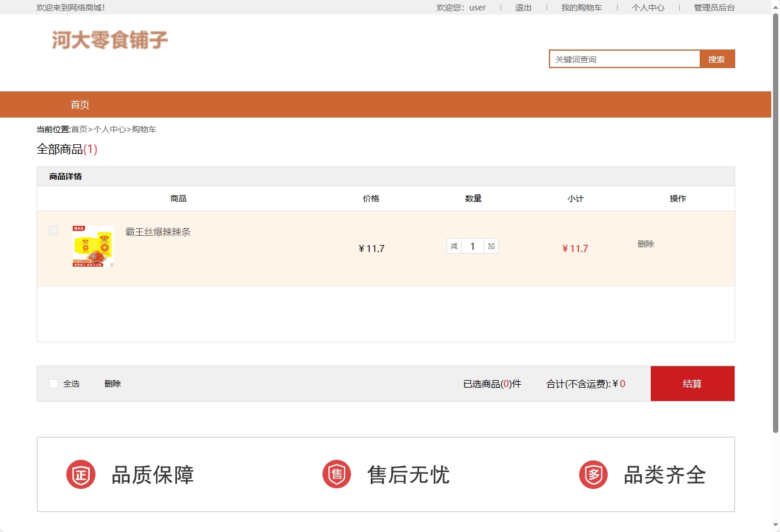Open 我的购物车 from the top bar
Screen dimensions: 780x532
point(582,8)
